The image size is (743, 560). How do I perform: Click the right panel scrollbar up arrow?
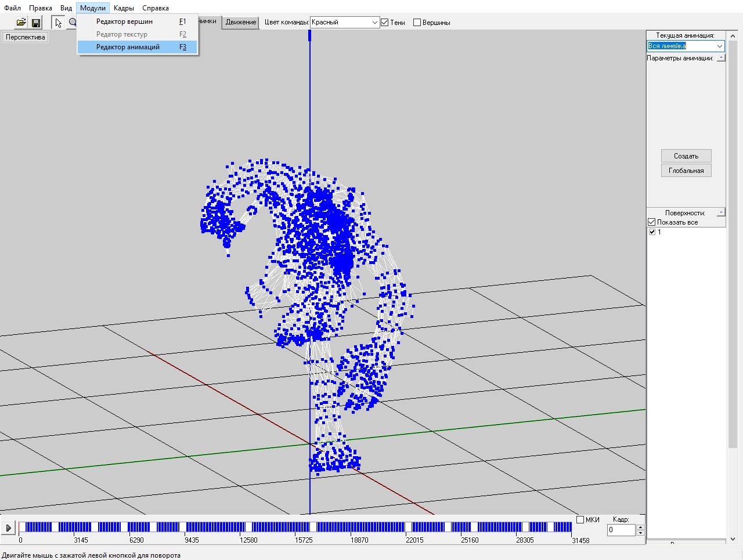[733, 35]
